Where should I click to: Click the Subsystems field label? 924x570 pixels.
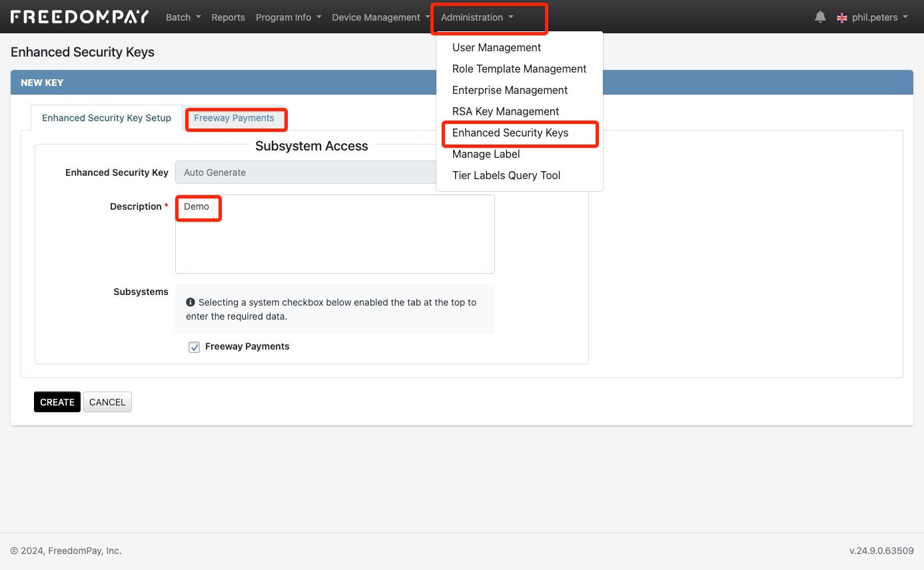click(141, 292)
